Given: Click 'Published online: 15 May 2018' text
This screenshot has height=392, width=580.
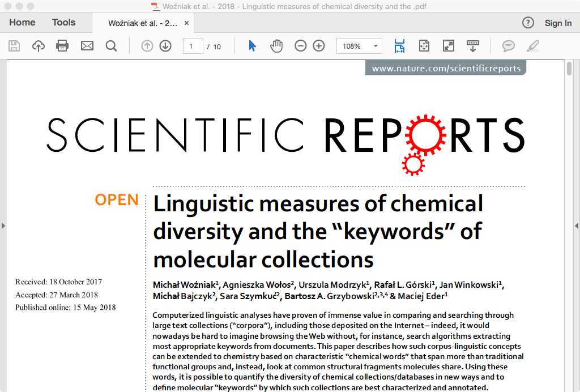Looking at the screenshot, I should [66, 308].
